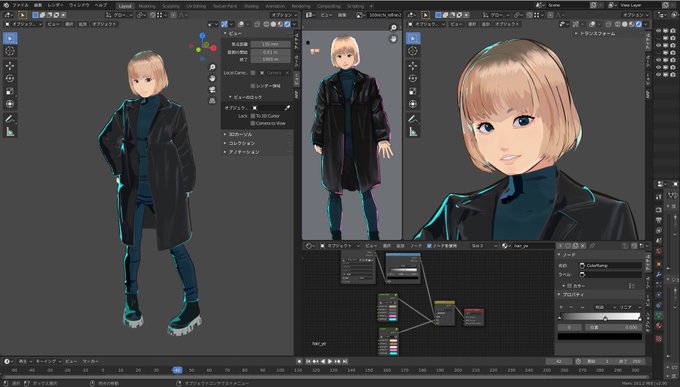Switch to the UV Editing workspace tab
Image resolution: width=680 pixels, height=387 pixels.
196,6
